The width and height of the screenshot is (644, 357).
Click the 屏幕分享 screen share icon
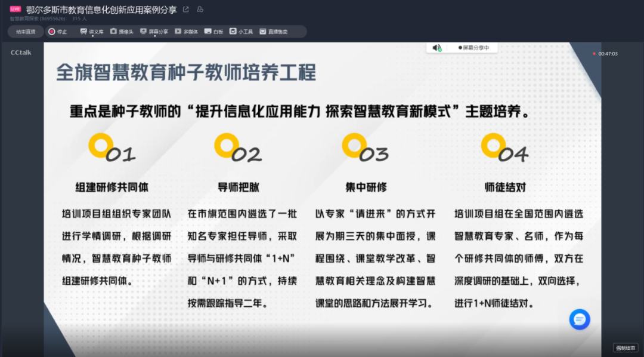(153, 32)
